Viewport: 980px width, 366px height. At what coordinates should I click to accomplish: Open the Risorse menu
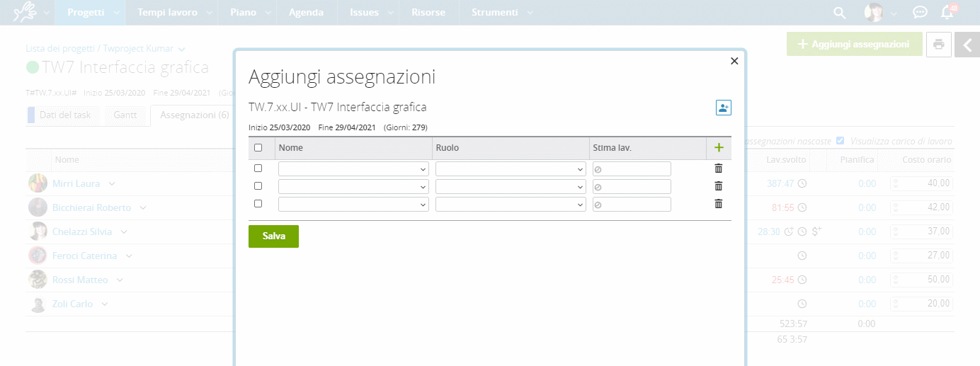point(428,13)
